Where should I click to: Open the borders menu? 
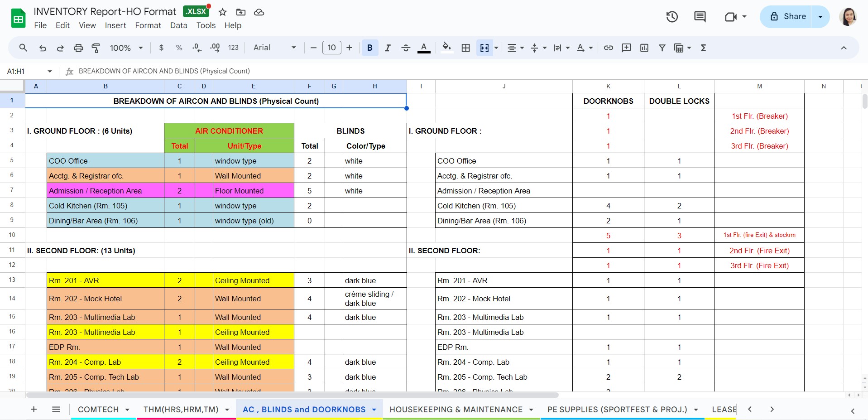point(465,48)
